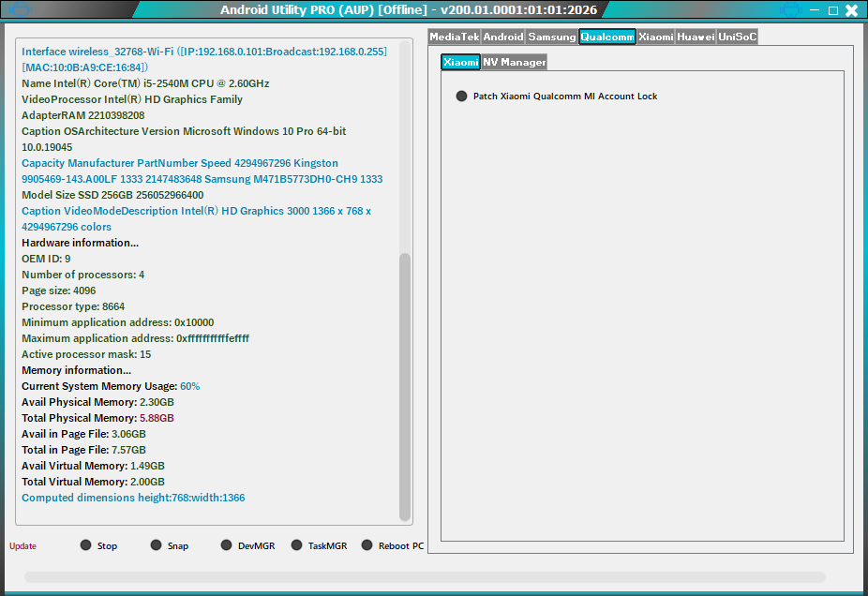Open the Samsung tab

point(551,37)
